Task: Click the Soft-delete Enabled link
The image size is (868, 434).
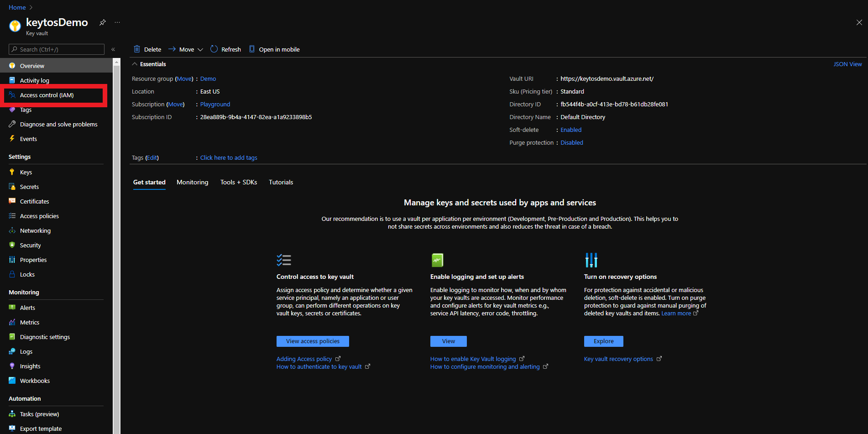Action: tap(571, 130)
